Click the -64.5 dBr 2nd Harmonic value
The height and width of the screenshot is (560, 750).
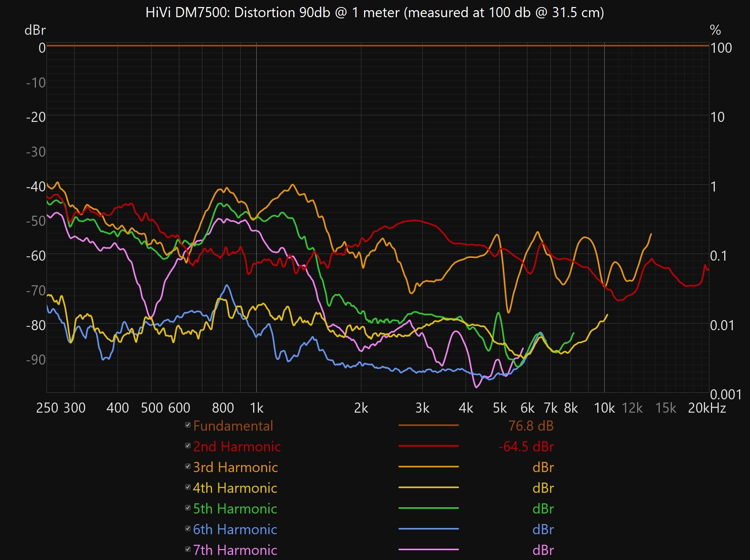pos(526,447)
